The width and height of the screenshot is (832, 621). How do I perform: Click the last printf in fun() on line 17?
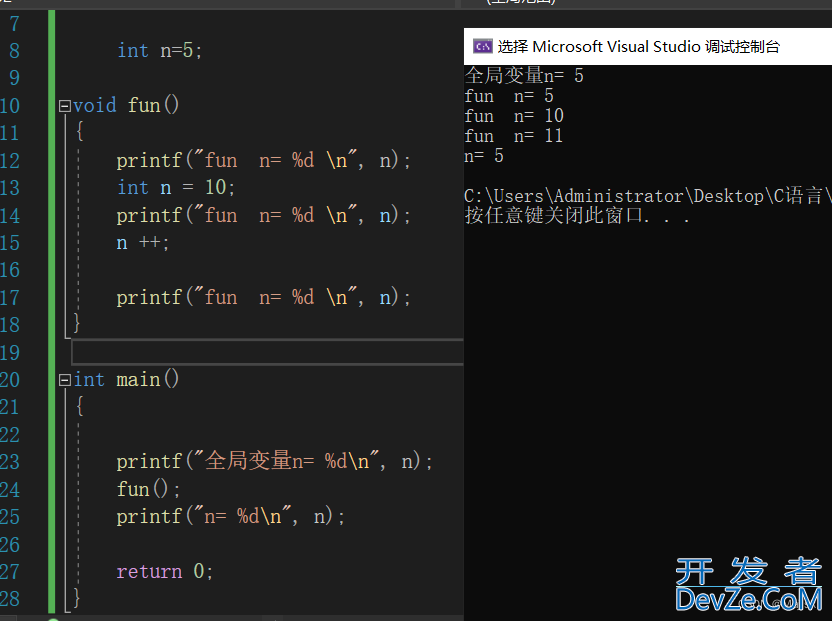263,297
